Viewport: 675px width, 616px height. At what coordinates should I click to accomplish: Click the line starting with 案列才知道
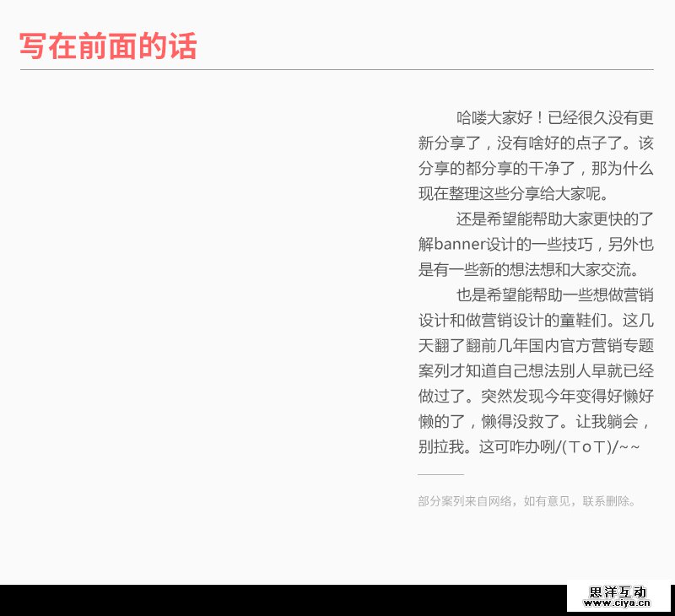[535, 370]
